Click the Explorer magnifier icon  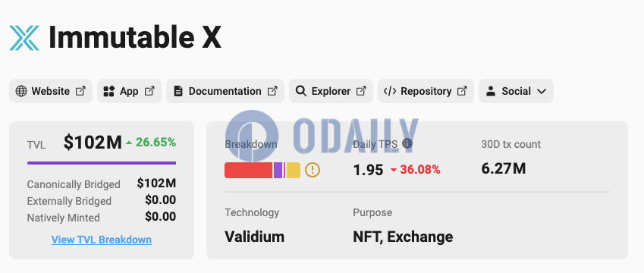pyautogui.click(x=300, y=91)
